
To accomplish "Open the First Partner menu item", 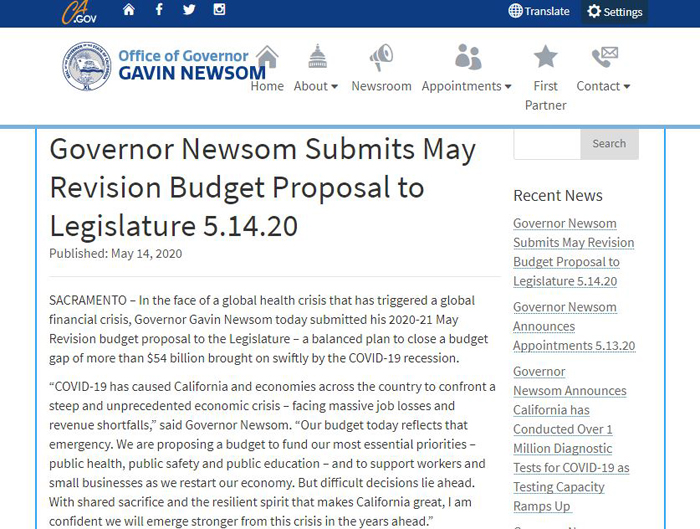I will click(546, 96).
